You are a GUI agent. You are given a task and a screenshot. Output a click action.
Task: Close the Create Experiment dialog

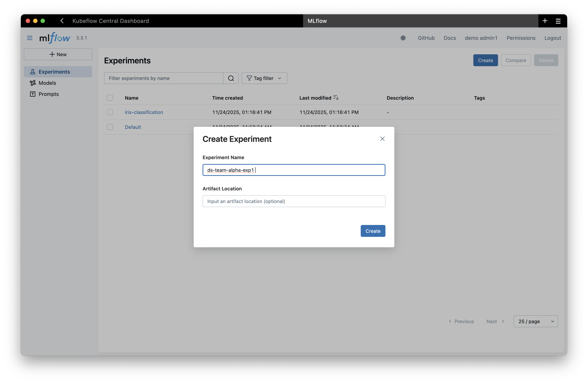(x=382, y=139)
